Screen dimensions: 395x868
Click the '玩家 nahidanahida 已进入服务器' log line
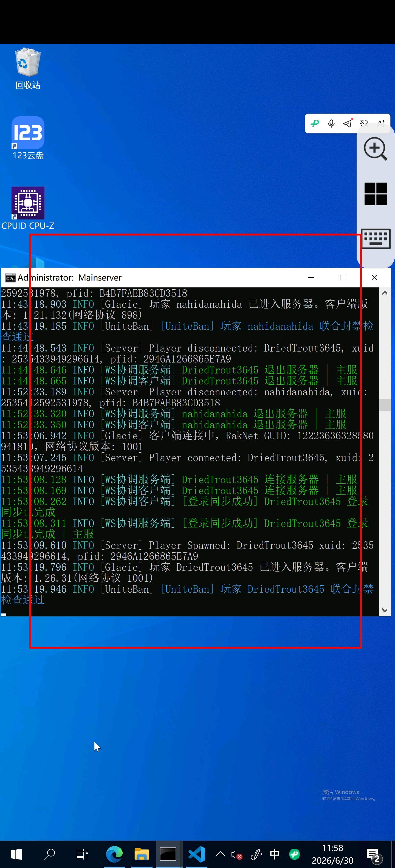185,310
